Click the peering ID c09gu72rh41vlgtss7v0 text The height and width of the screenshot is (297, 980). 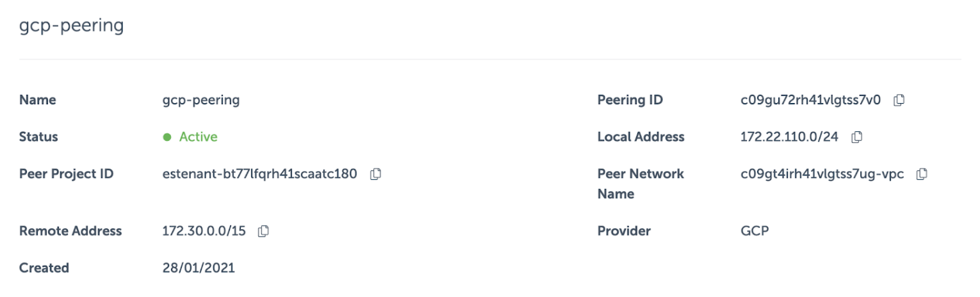pyautogui.click(x=810, y=100)
